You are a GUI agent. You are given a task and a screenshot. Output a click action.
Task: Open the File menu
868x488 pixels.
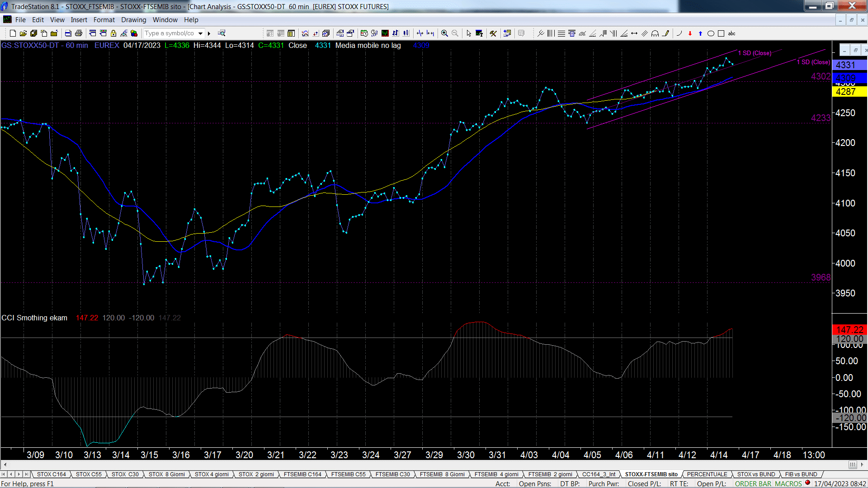pyautogui.click(x=20, y=20)
